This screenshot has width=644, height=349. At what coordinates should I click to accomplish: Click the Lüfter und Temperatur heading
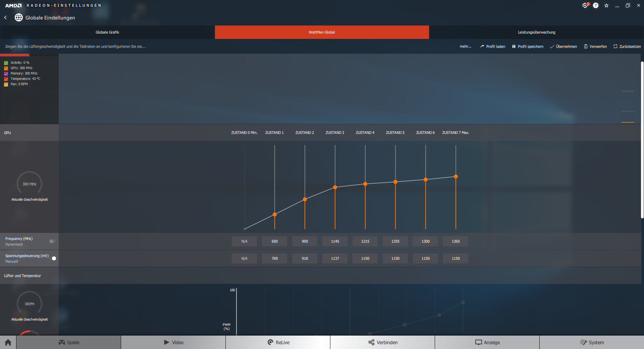[x=22, y=276]
